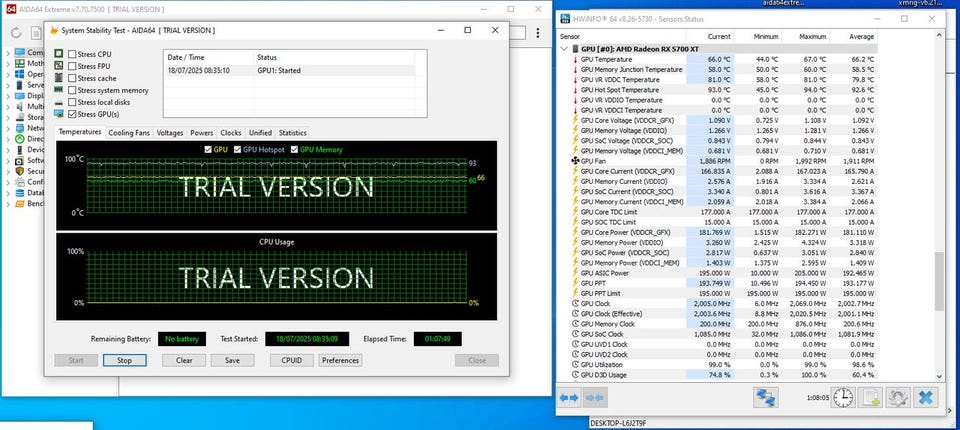Open the Statistics tab
The height and width of the screenshot is (430, 960).
292,132
